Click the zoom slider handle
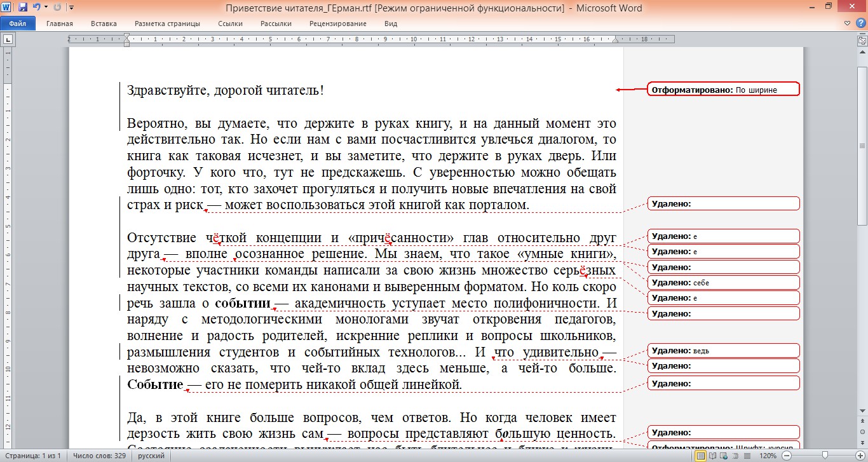The width and height of the screenshot is (868, 462). pyautogui.click(x=825, y=456)
